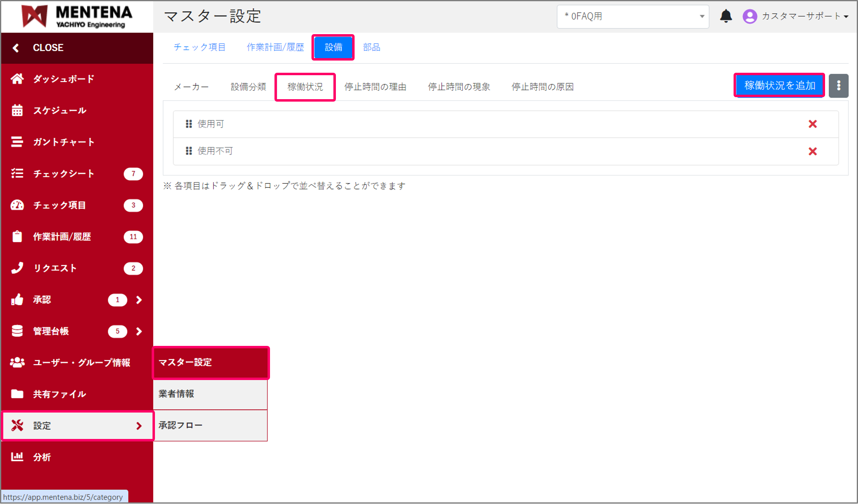Image resolution: width=858 pixels, height=504 pixels.
Task: Switch to the 部品 tab
Action: [x=371, y=47]
